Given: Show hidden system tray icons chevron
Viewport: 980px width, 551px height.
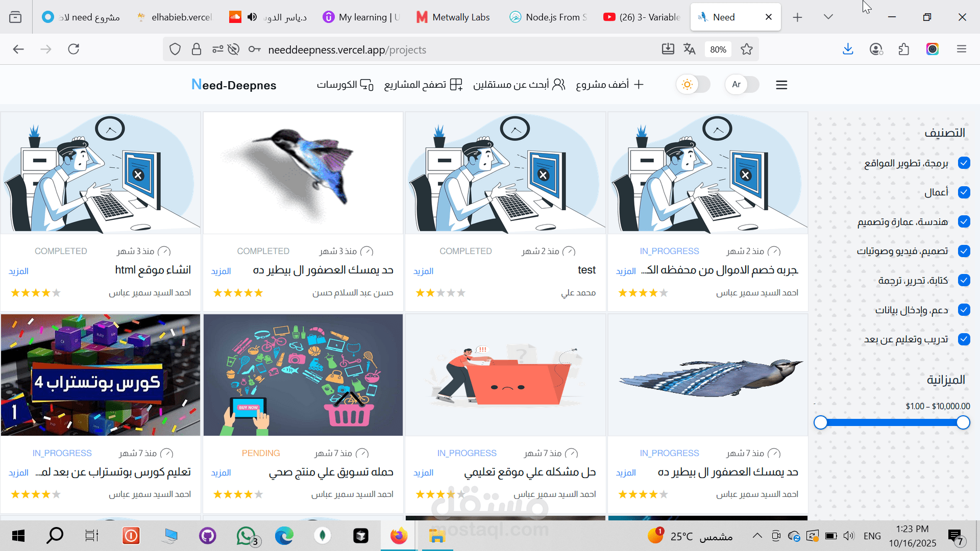Looking at the screenshot, I should [x=757, y=536].
